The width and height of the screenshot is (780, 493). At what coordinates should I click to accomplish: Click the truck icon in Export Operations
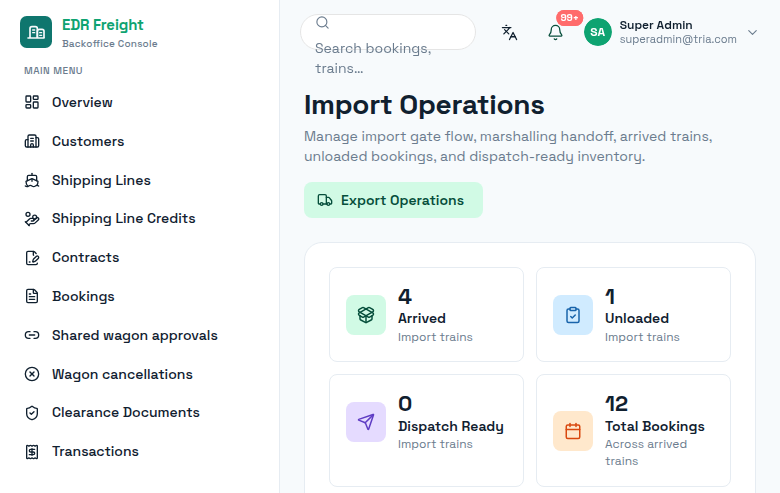[325, 200]
